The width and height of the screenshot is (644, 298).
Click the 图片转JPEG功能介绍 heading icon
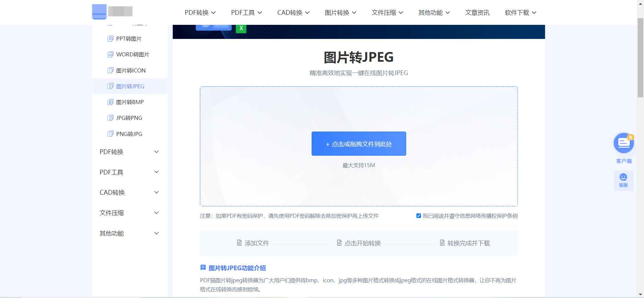(203, 267)
